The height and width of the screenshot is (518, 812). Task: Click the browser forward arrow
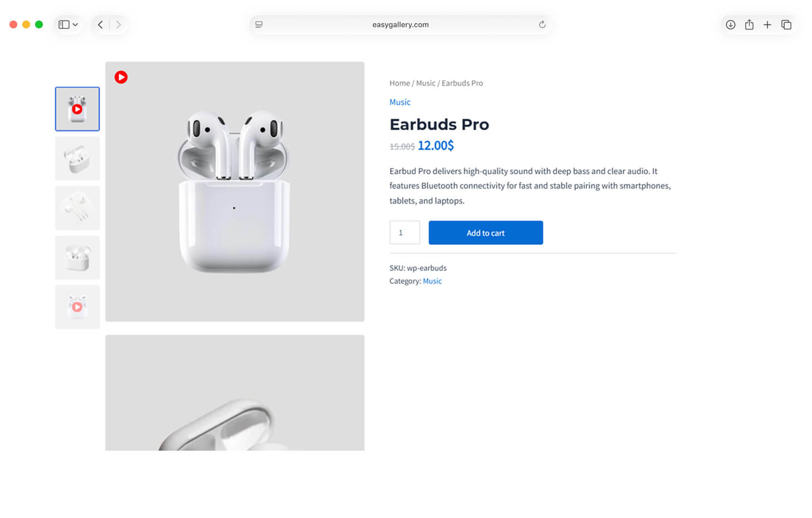(x=119, y=24)
